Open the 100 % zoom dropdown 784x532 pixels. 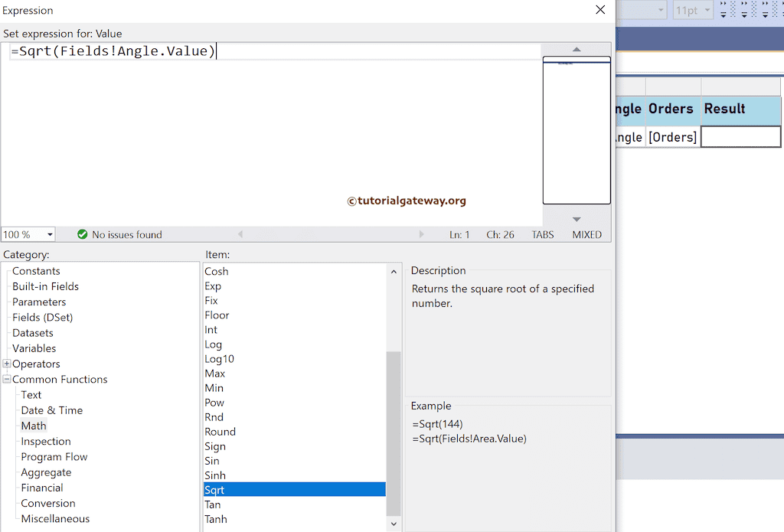[50, 234]
